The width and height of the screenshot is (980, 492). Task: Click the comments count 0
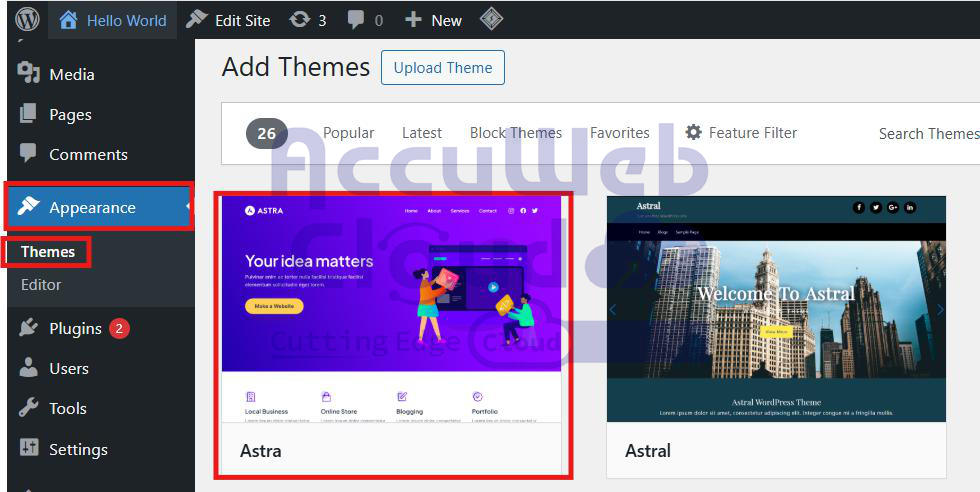point(379,21)
